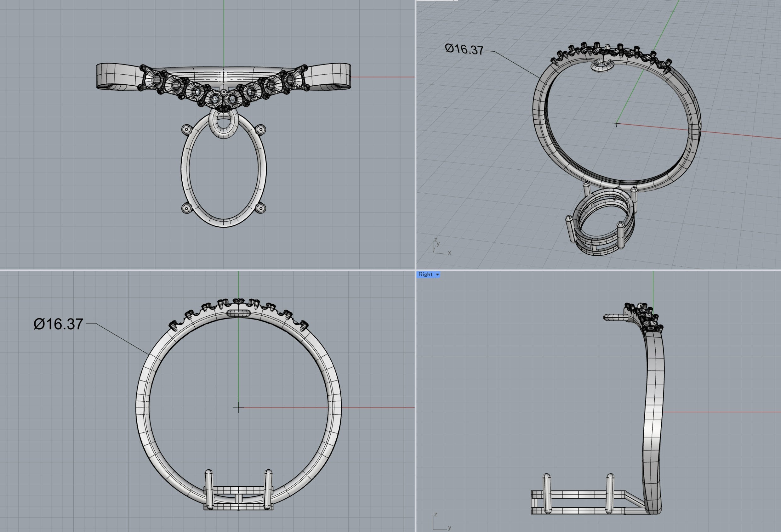Select the Ø16.37 dimension text in front view
The image size is (781, 532).
(x=58, y=324)
